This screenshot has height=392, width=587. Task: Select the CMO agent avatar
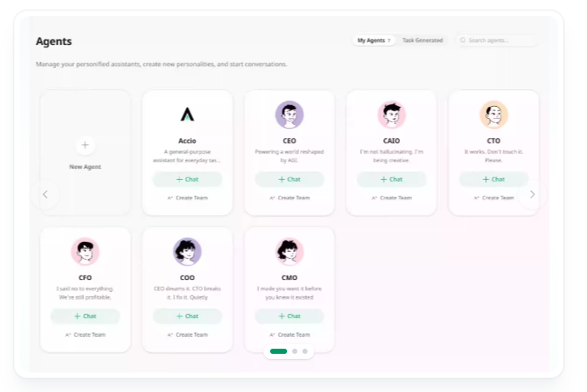click(289, 251)
